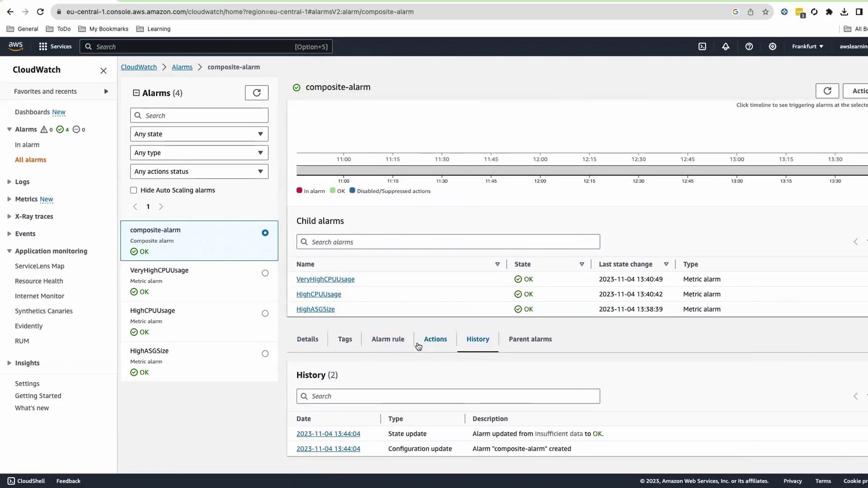Viewport: 868px width, 488px height.
Task: Refresh the composite-alarm details view
Action: [827, 91]
